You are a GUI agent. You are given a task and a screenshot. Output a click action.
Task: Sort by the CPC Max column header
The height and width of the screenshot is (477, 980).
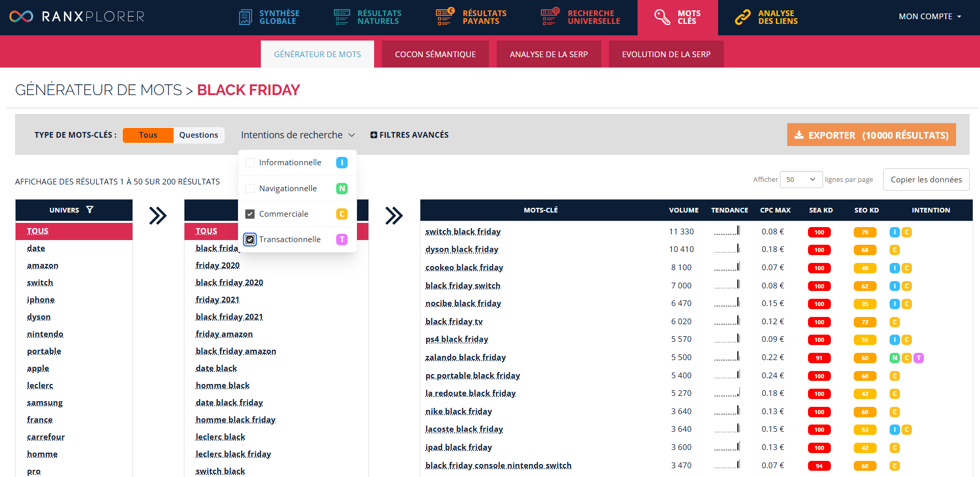pos(775,210)
